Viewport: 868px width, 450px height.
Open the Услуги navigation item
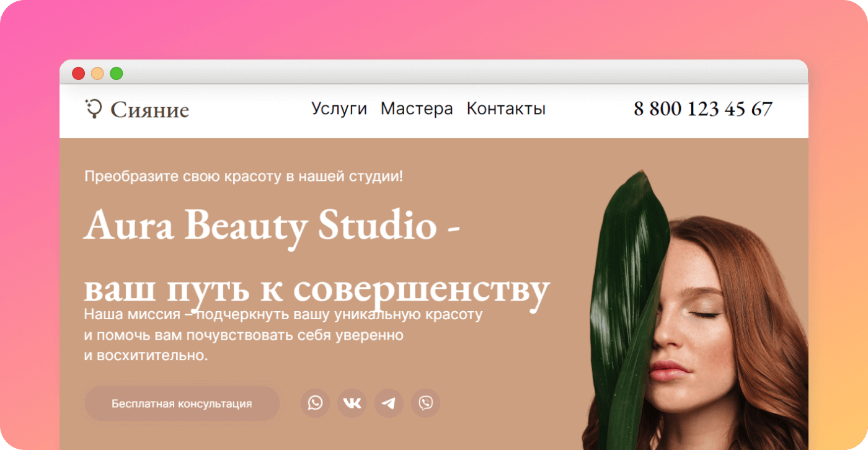pos(339,109)
